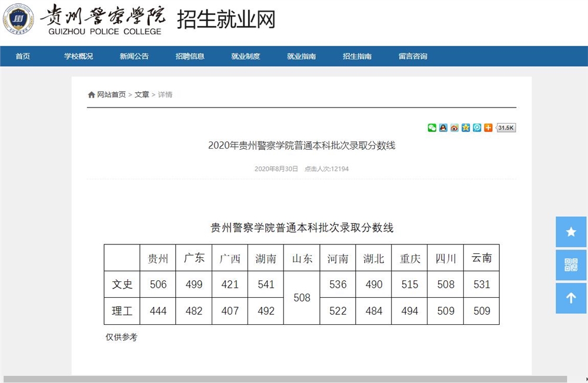Click the 494 score cell
Viewport: 588px width, 383px height.
(409, 311)
